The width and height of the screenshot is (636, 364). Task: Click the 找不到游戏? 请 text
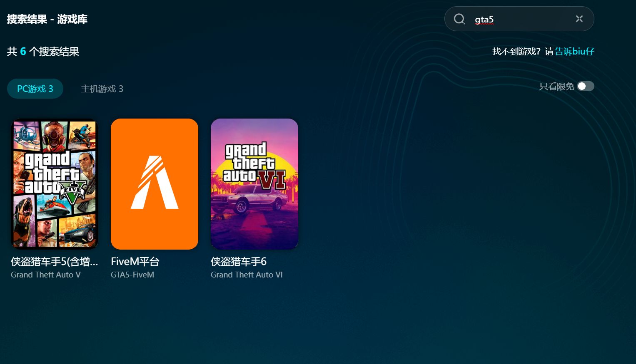523,51
